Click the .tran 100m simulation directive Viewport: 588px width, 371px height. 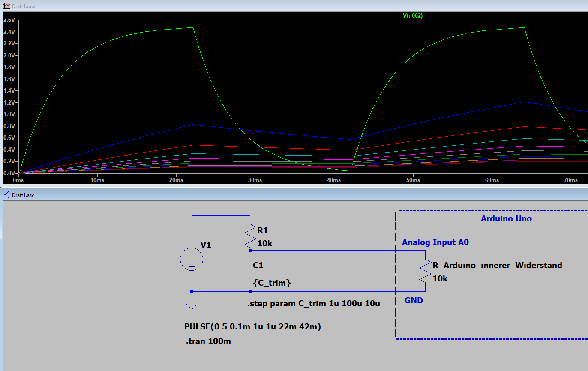(208, 341)
